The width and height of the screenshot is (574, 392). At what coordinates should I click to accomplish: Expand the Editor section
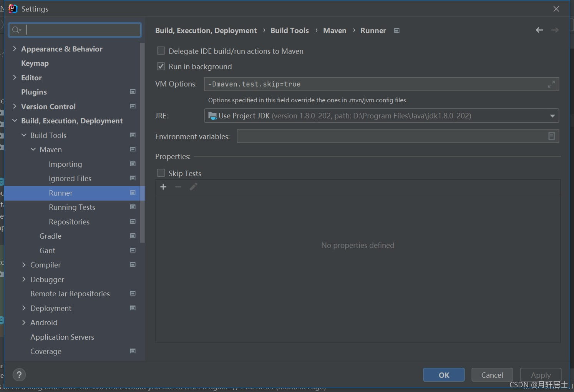[x=15, y=77]
